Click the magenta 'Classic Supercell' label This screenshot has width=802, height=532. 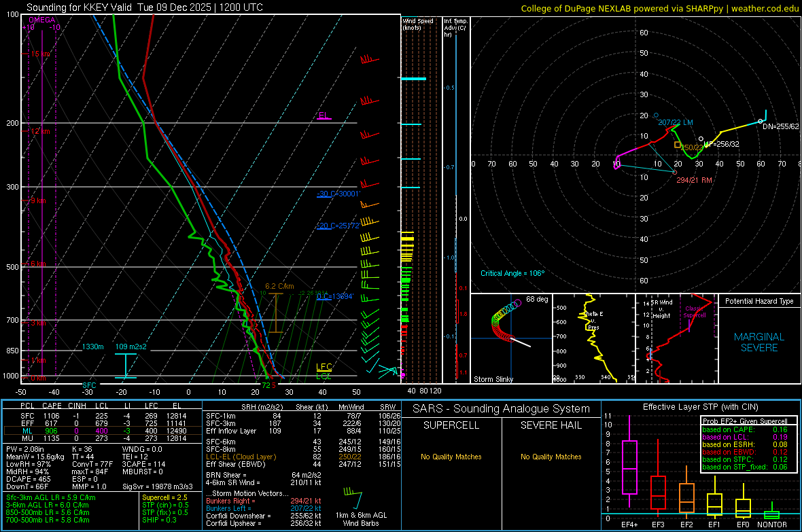click(695, 312)
